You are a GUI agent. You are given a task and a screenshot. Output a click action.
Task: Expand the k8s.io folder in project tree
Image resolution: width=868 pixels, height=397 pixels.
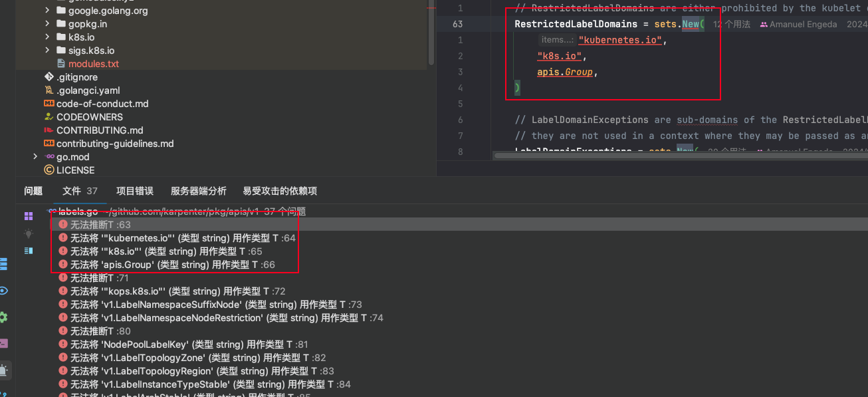click(x=47, y=37)
